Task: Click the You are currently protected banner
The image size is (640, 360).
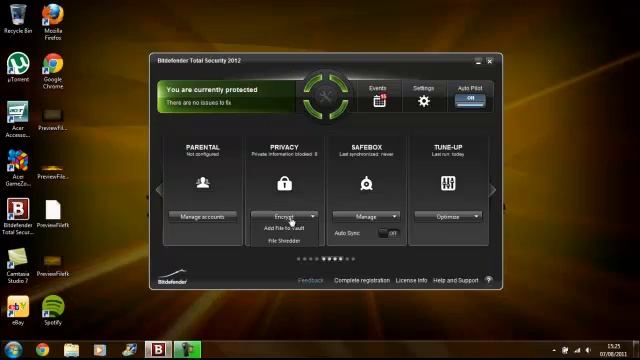Action: click(x=227, y=96)
